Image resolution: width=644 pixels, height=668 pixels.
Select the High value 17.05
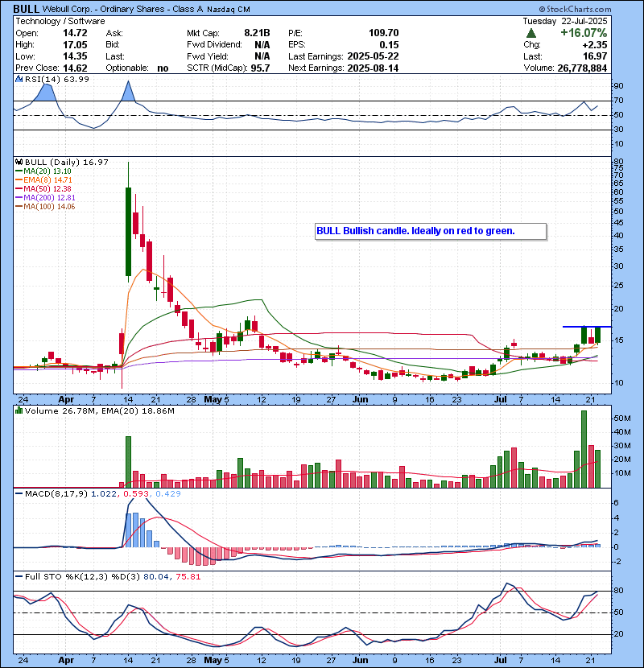(75, 45)
